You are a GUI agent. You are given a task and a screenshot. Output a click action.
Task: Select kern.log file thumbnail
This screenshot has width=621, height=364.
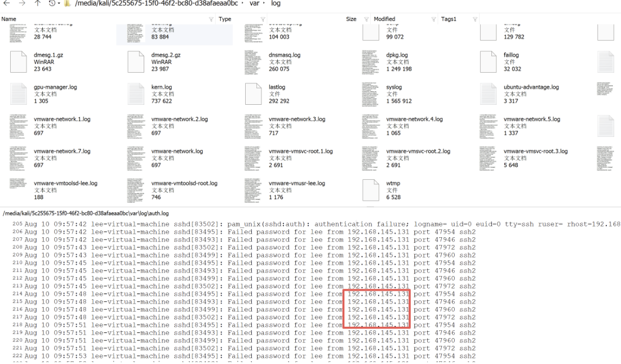click(135, 94)
